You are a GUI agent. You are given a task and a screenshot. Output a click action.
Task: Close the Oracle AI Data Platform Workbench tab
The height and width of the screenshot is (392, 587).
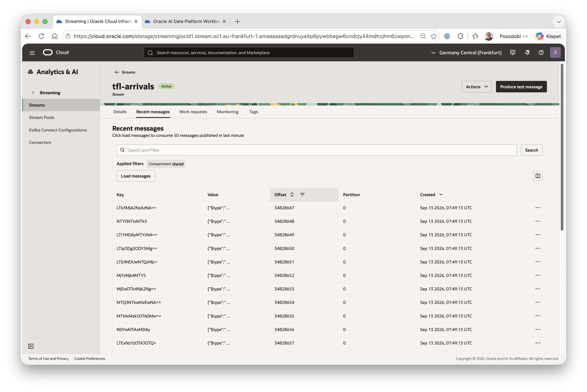click(x=224, y=21)
